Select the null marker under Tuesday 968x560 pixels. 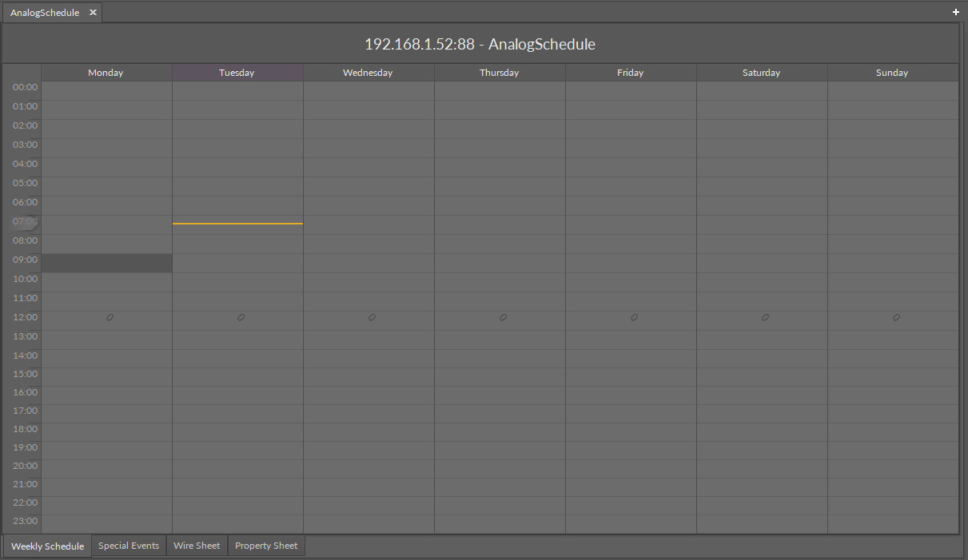coord(241,317)
